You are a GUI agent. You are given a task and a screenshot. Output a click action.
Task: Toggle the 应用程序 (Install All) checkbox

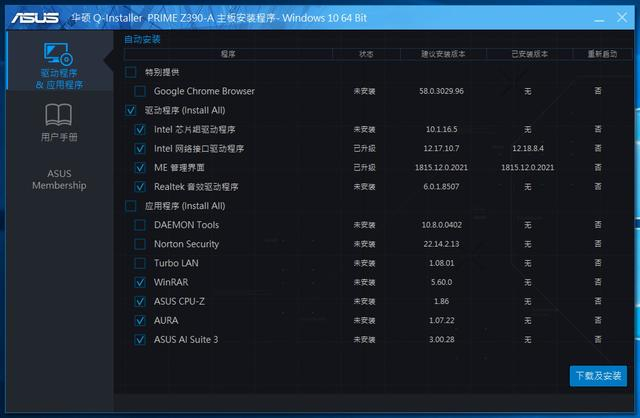[x=131, y=206]
